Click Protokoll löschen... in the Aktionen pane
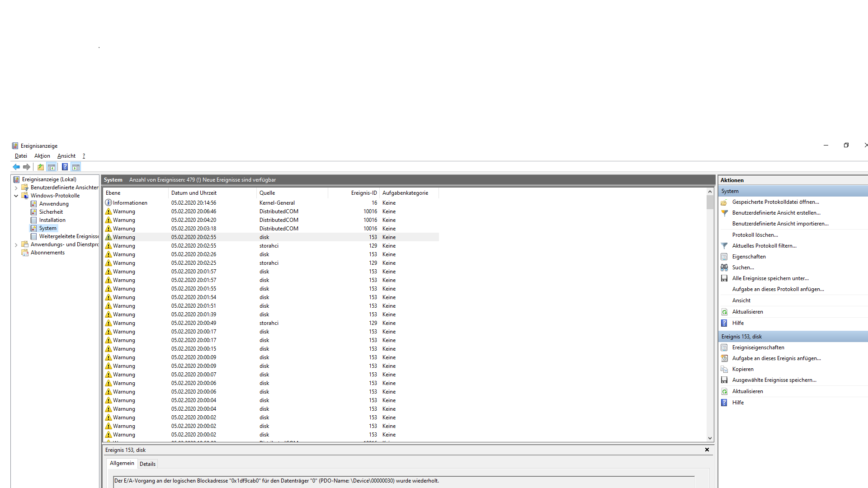Image resolution: width=868 pixels, height=488 pixels. 755,235
